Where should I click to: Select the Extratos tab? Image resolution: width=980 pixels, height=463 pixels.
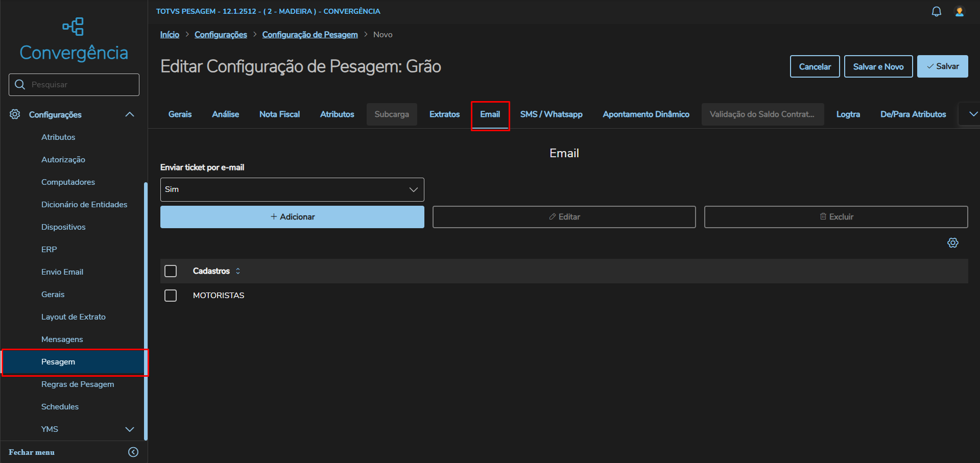(x=444, y=114)
